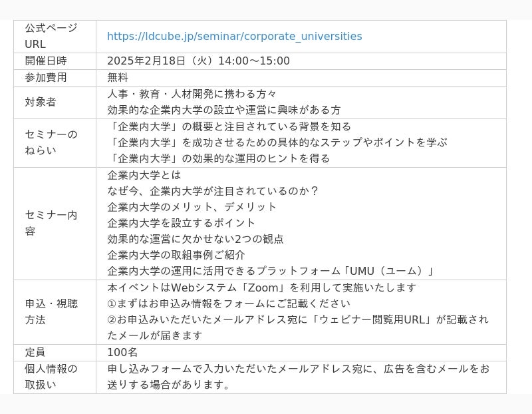This screenshot has height=414, width=532.
Task: Click the 定員 row label
Action: (x=35, y=352)
